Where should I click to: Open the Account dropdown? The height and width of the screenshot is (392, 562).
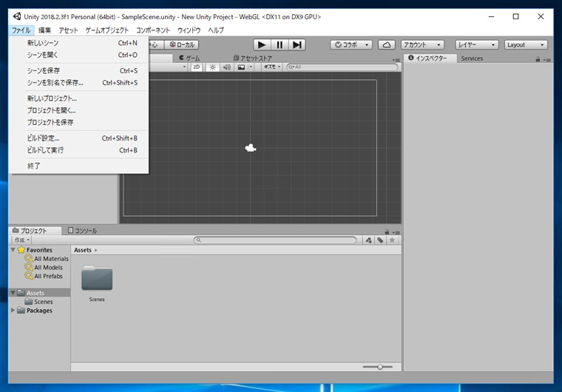point(422,45)
